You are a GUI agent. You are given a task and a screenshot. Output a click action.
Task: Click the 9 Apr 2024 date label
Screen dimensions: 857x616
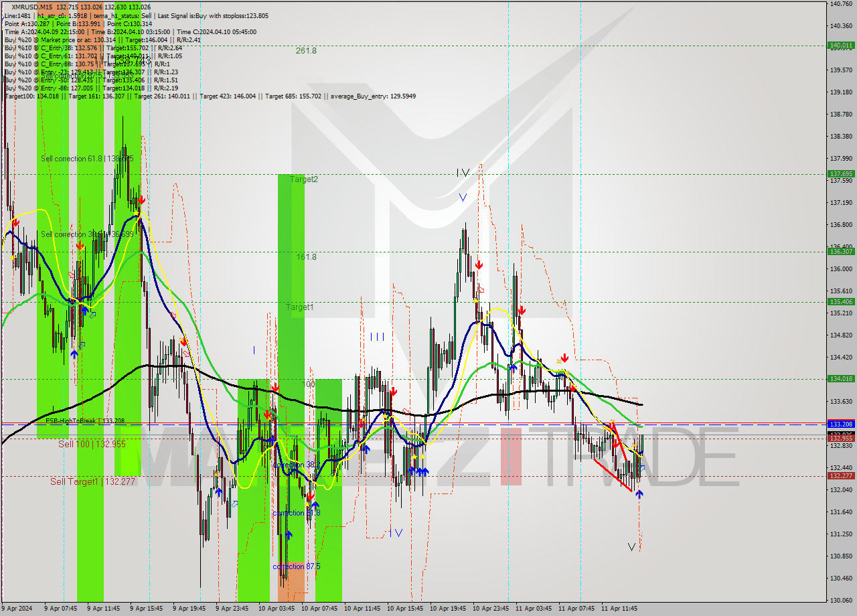click(17, 609)
